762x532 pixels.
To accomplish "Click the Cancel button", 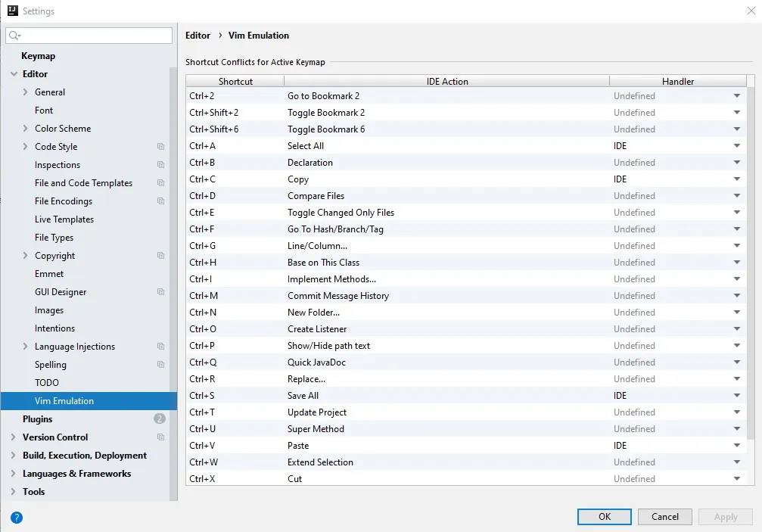I will [x=665, y=516].
